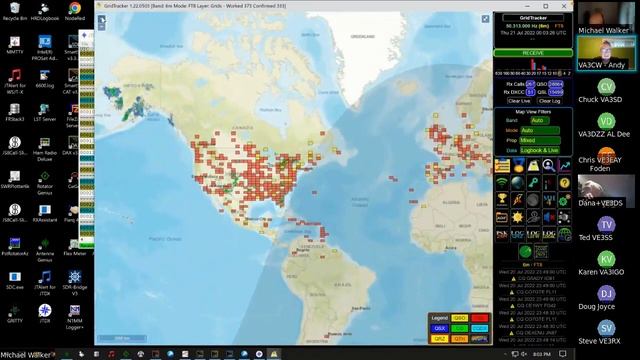Click the first LOG icon after PSK
The width and height of the screenshot is (640, 360).
[518, 235]
